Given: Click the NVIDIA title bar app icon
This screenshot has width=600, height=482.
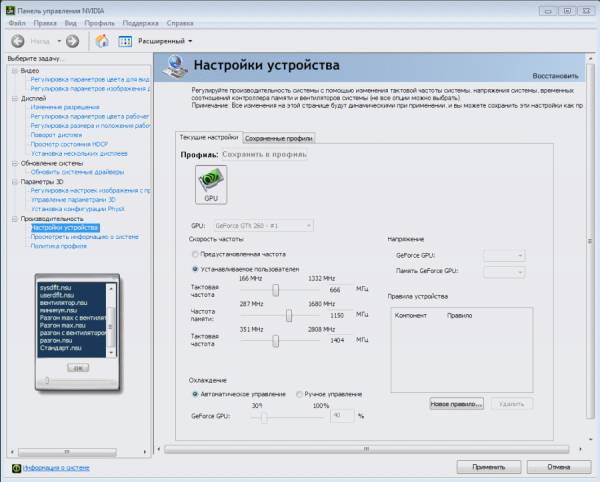Looking at the screenshot, I should coord(10,11).
